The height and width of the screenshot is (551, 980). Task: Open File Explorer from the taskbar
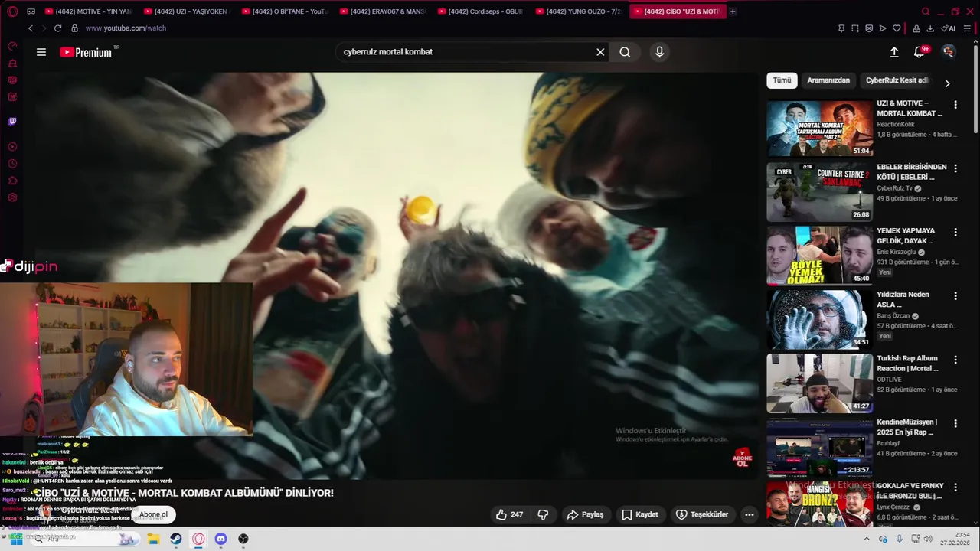pyautogui.click(x=153, y=539)
